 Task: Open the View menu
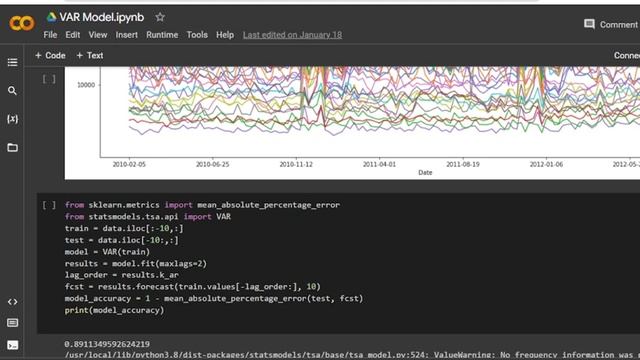click(x=98, y=35)
